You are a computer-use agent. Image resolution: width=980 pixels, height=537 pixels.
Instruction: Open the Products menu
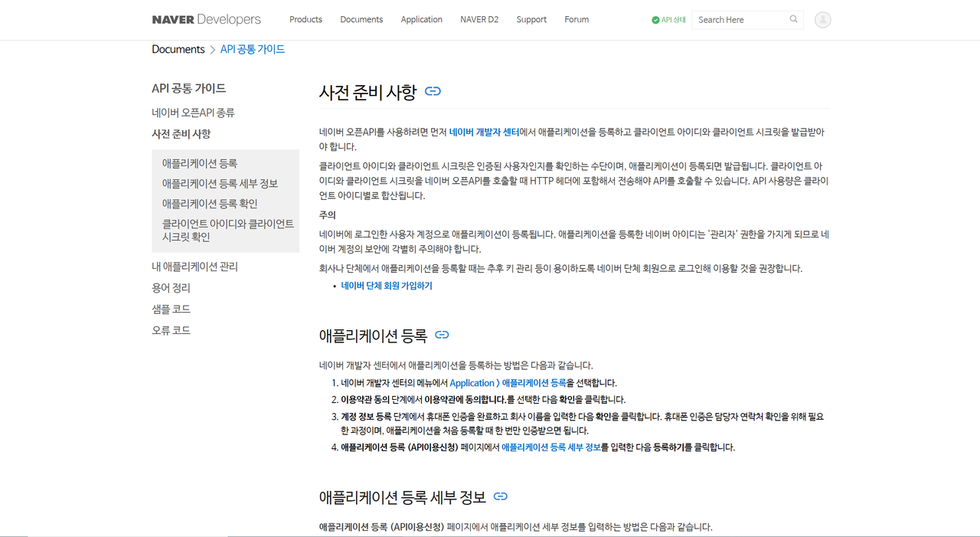[305, 20]
